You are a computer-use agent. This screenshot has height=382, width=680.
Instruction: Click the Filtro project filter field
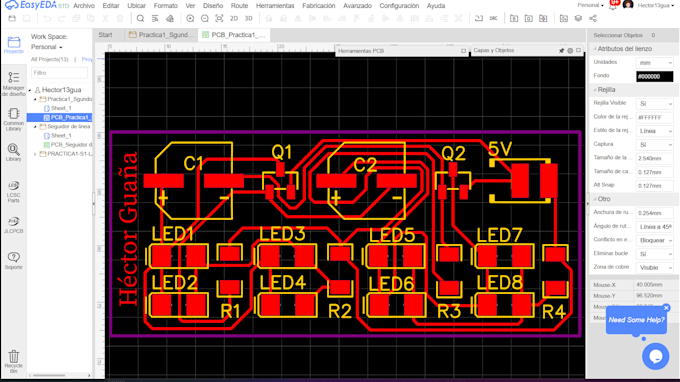[x=59, y=73]
